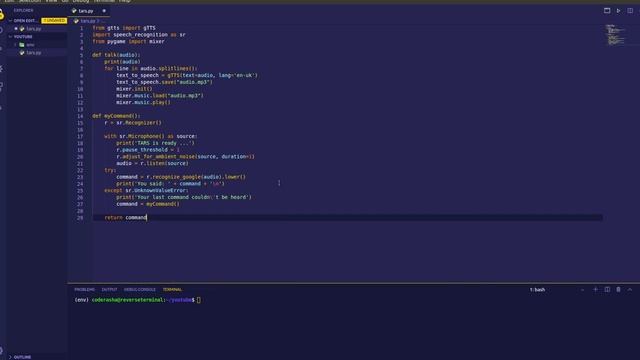This screenshot has width=640, height=360.
Task: Open the terminal selector '1: bash' dropdown
Action: 558,289
